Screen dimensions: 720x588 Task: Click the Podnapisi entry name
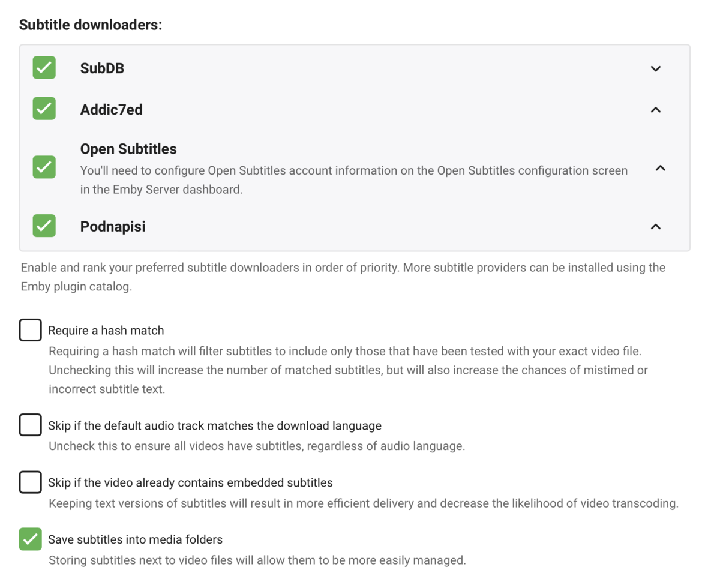113,227
